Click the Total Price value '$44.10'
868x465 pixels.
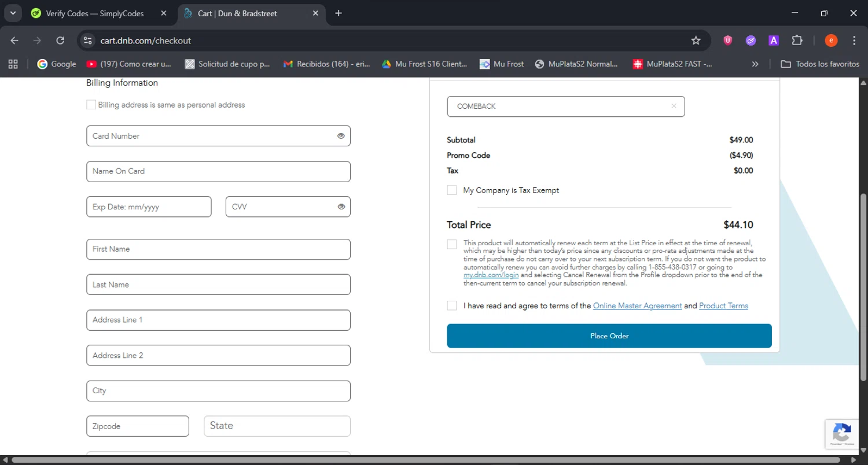coord(738,225)
